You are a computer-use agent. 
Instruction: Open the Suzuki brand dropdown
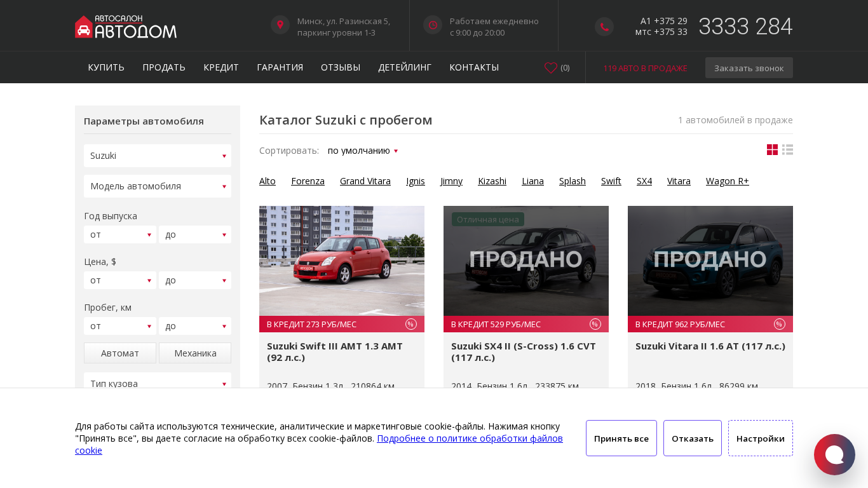pos(158,156)
